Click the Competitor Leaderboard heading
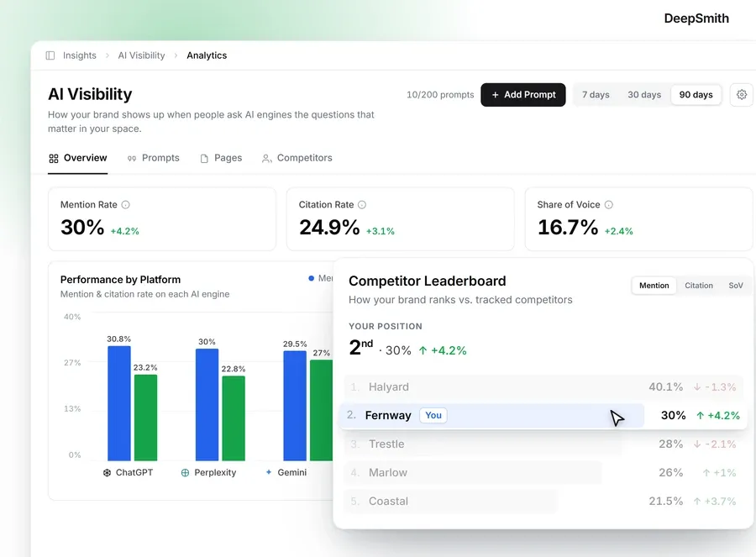The image size is (756, 557). coord(428,281)
